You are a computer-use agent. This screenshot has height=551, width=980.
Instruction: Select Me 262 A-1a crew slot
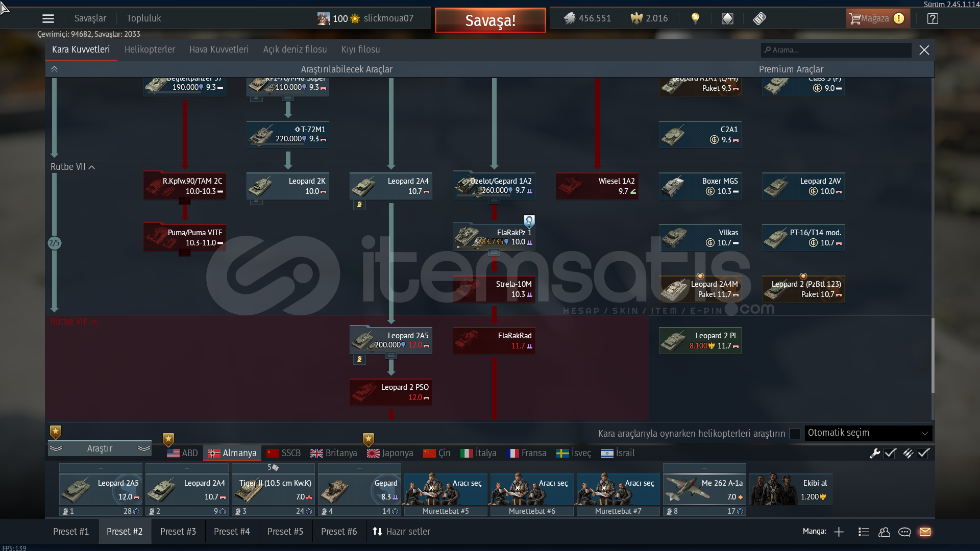pos(704,489)
